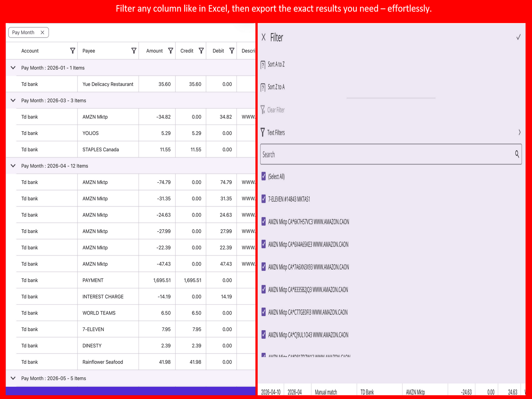Open the Payee column filter icon
Image resolution: width=532 pixels, height=399 pixels.
click(134, 50)
